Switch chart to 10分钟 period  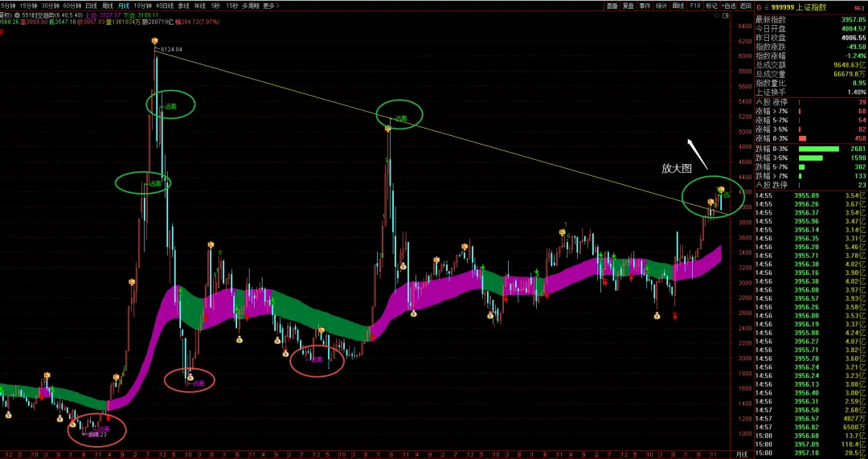pos(143,6)
